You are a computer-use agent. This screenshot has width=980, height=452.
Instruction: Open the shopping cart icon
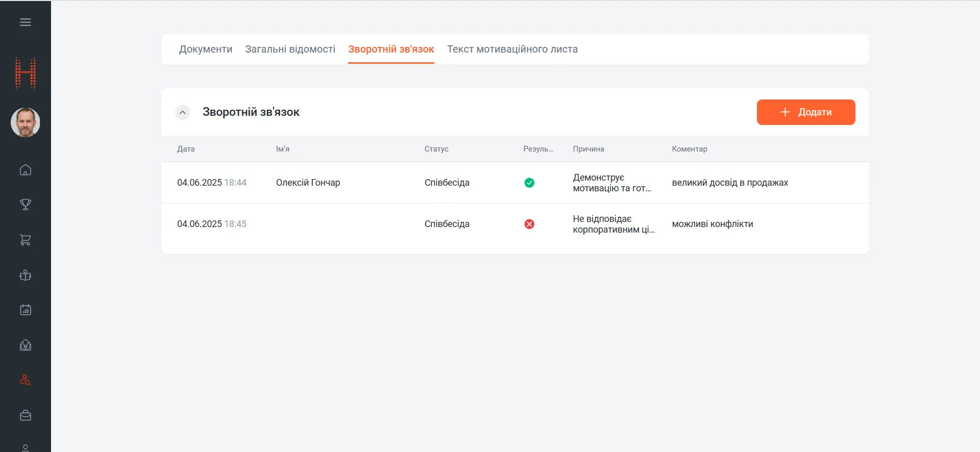[26, 240]
